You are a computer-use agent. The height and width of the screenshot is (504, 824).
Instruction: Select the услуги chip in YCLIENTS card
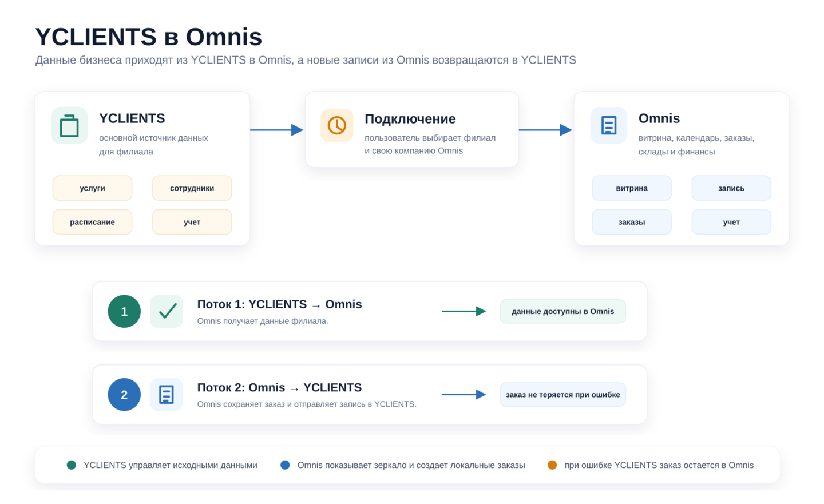click(92, 188)
